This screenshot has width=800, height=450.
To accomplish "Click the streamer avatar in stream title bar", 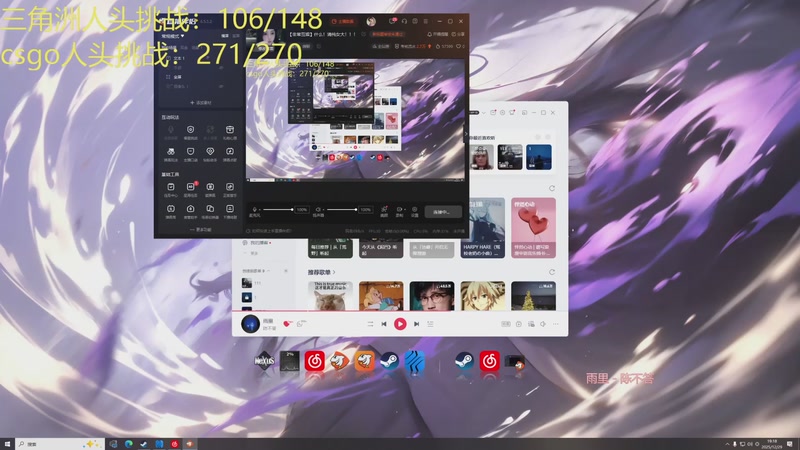I will click(371, 21).
